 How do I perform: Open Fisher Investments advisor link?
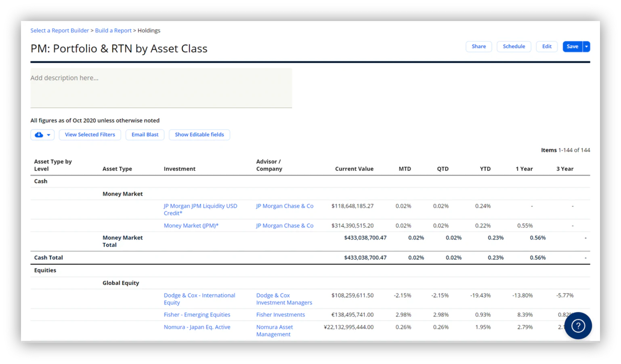tap(281, 315)
